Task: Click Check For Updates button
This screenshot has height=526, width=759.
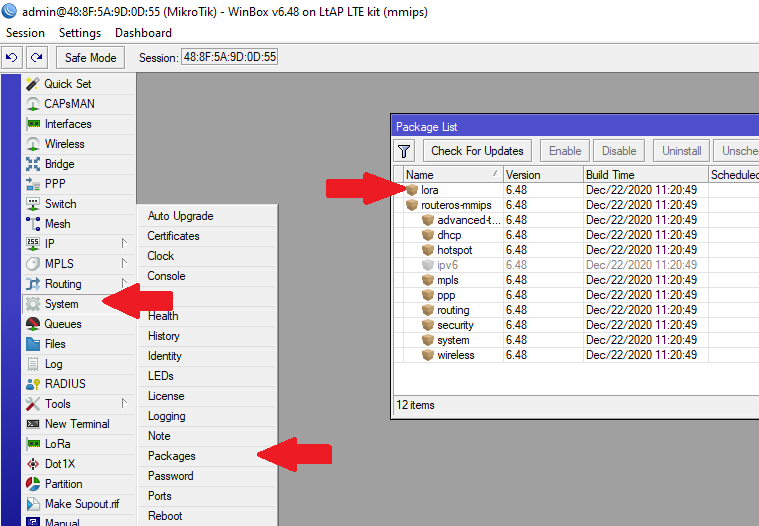Action: [x=477, y=151]
